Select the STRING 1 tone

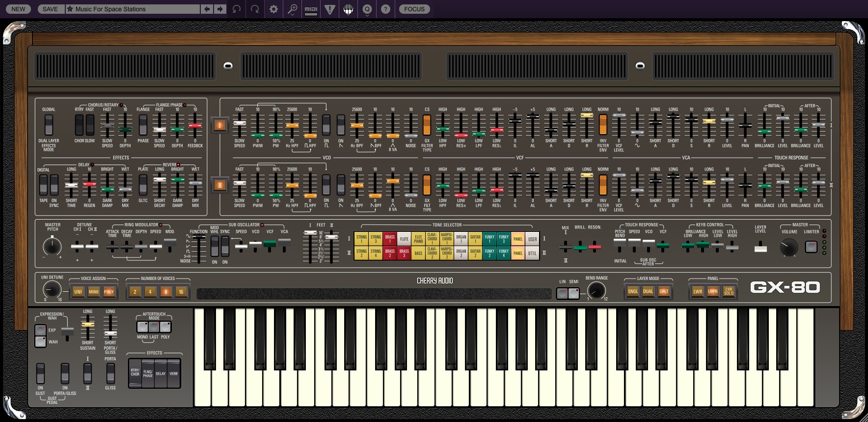pos(361,239)
